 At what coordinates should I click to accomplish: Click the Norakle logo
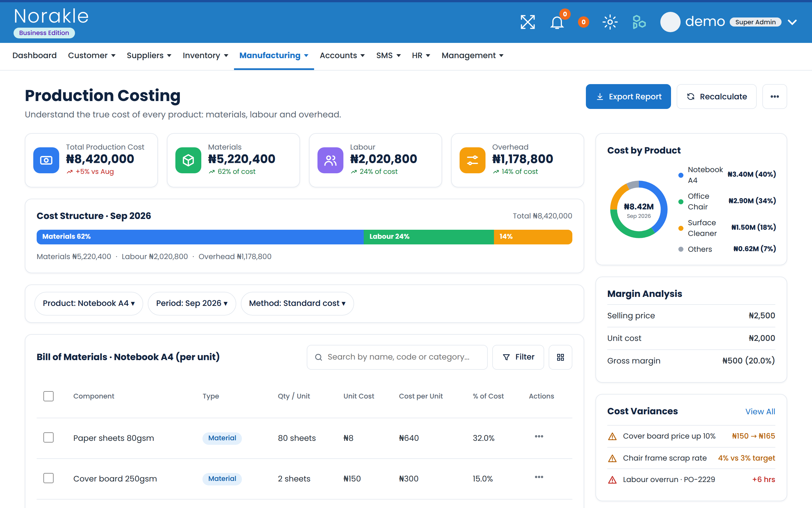pos(51,16)
